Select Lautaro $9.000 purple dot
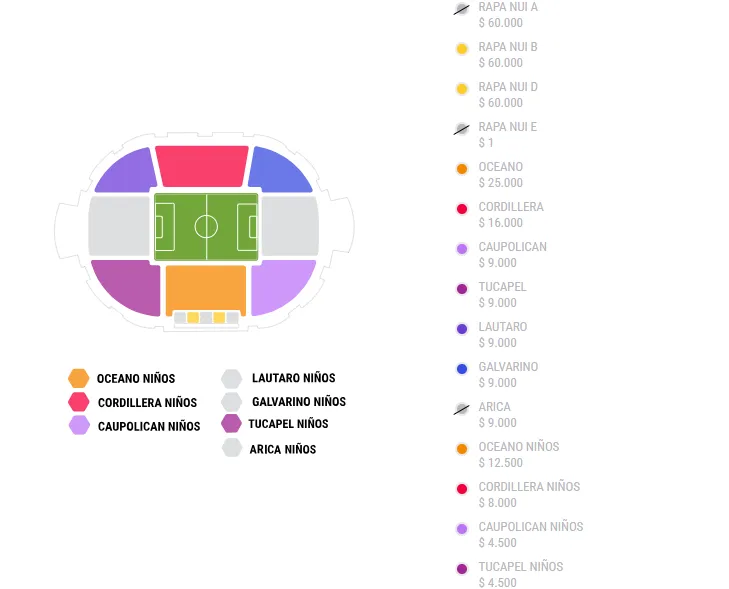729x589 pixels. pyautogui.click(x=462, y=329)
